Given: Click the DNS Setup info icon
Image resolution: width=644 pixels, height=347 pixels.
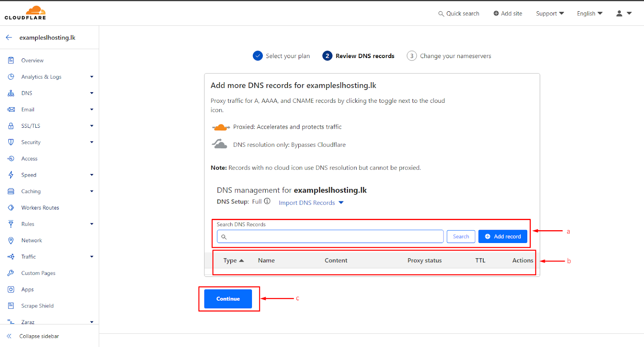Looking at the screenshot, I should click(267, 201).
